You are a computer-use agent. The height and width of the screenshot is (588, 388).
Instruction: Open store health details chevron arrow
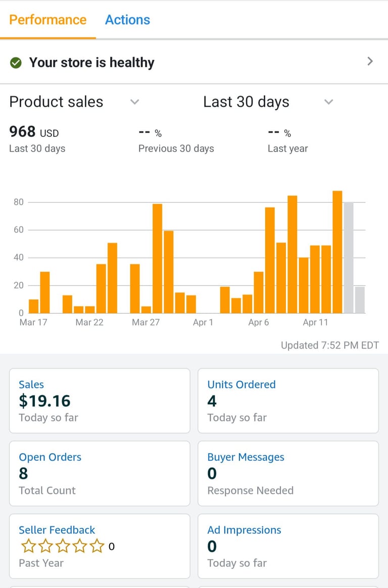pos(370,62)
